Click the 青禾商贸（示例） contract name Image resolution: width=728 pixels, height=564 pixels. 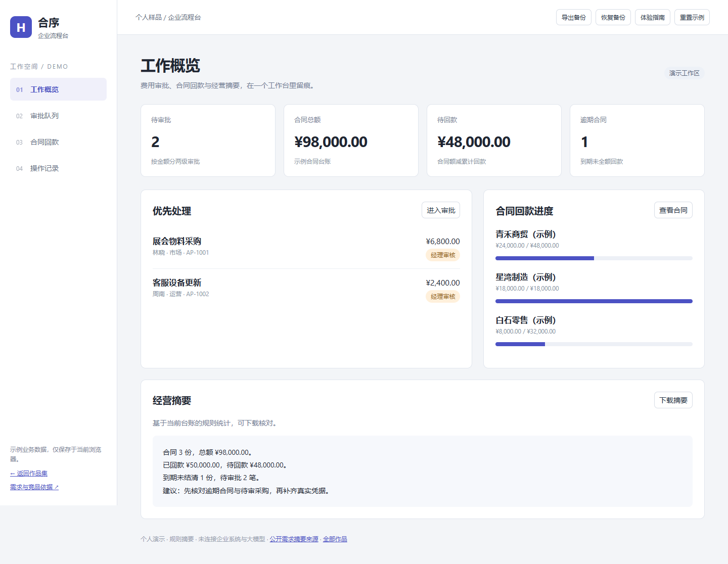526,234
